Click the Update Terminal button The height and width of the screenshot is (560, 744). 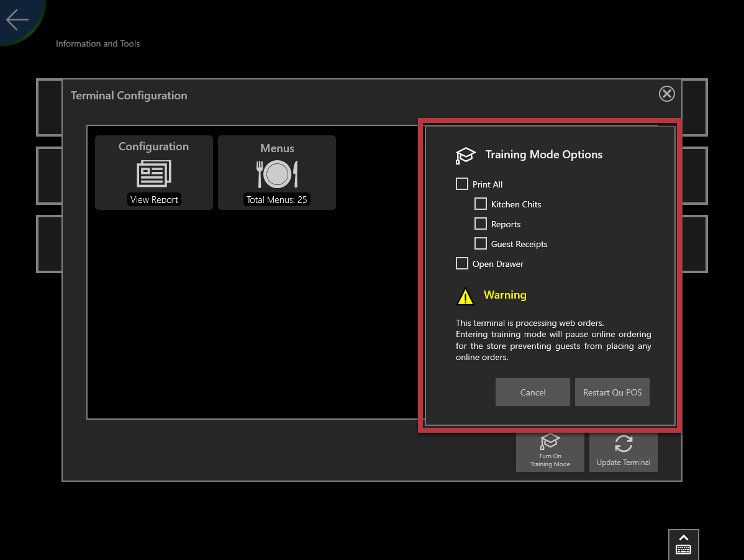pos(624,452)
